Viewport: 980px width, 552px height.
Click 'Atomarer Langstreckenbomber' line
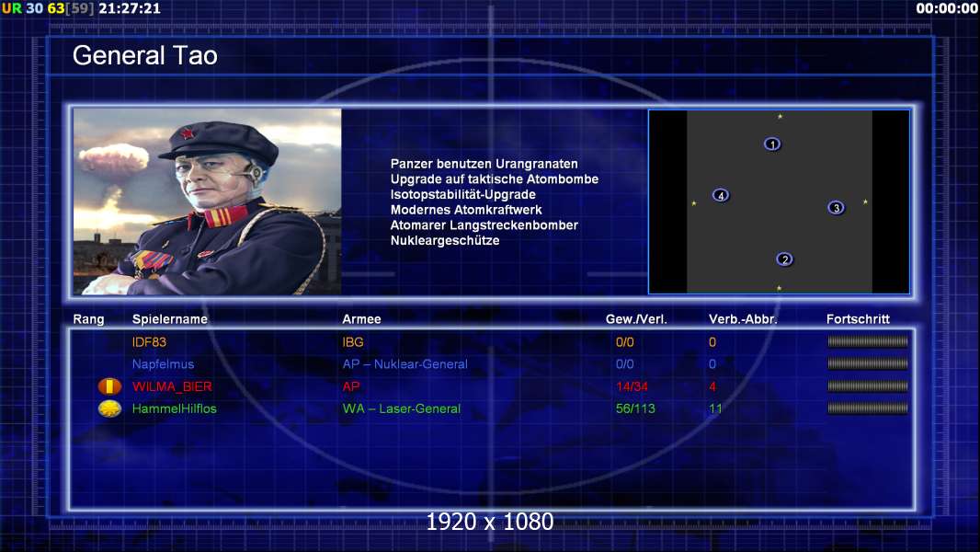coord(484,225)
